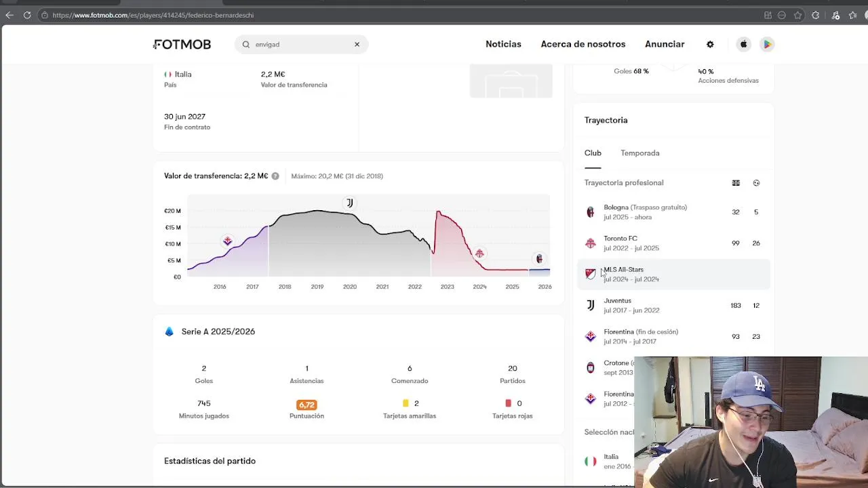Click the MLS All-Stars crest
This screenshot has width=868, height=488.
[591, 274]
